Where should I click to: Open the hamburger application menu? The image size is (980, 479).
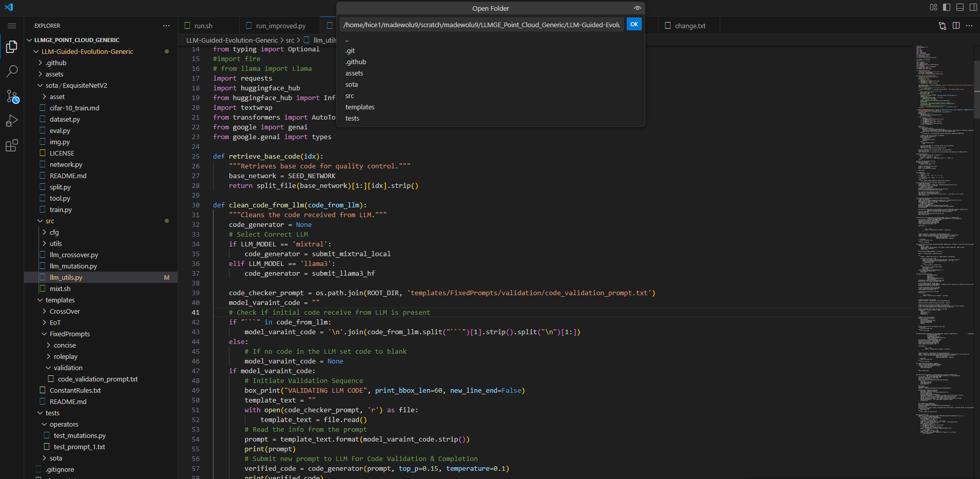click(x=12, y=26)
